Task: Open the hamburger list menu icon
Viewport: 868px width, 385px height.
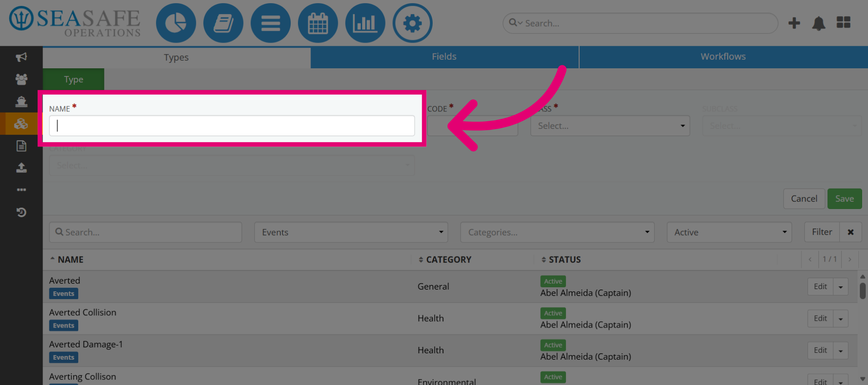Action: pyautogui.click(x=270, y=23)
